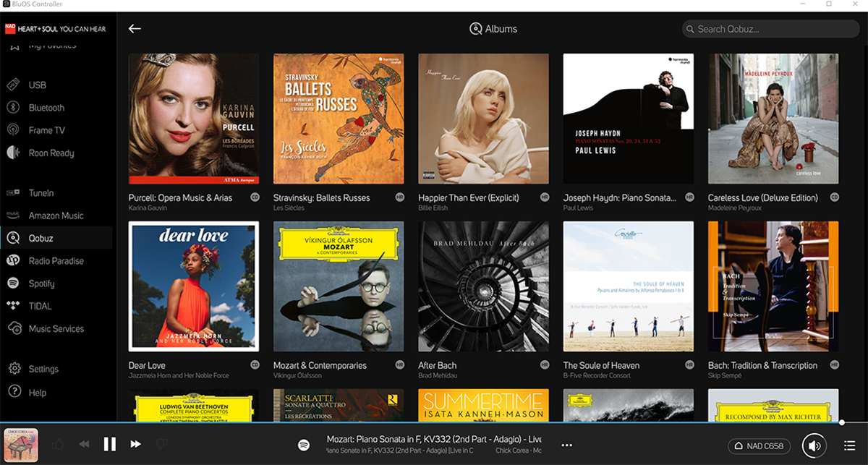Click HR badge on Happier Than Ever
The width and height of the screenshot is (868, 465).
pos(545,197)
